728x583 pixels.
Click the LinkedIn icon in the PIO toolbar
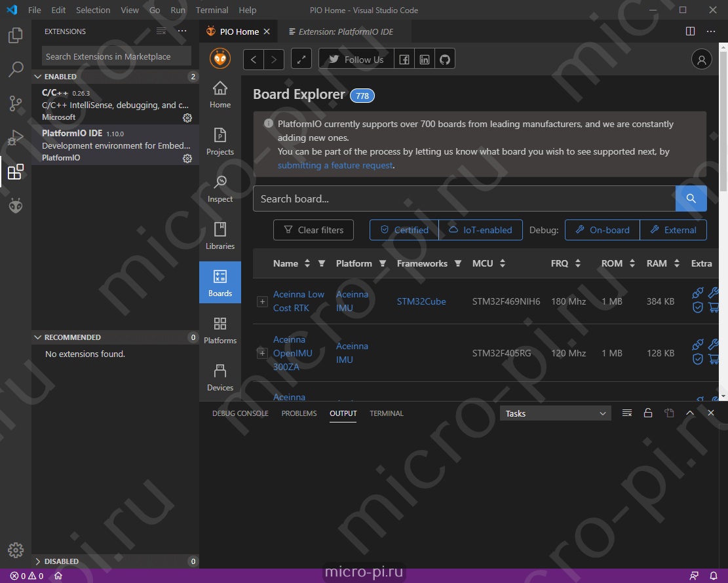tap(424, 58)
